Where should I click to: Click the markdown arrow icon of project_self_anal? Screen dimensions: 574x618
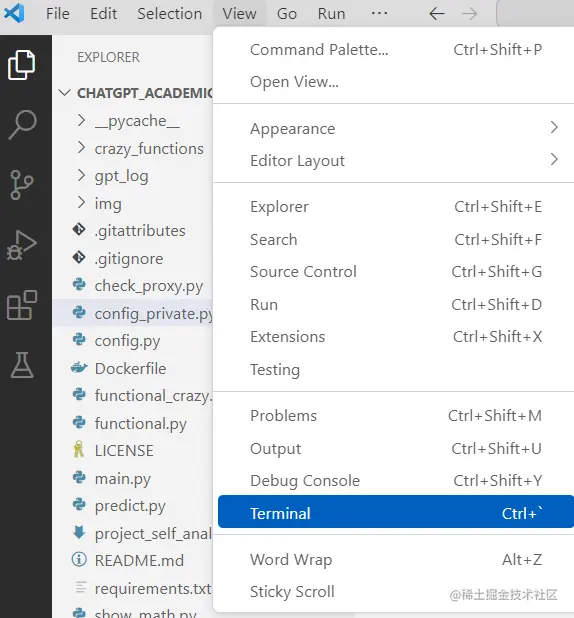coord(79,532)
